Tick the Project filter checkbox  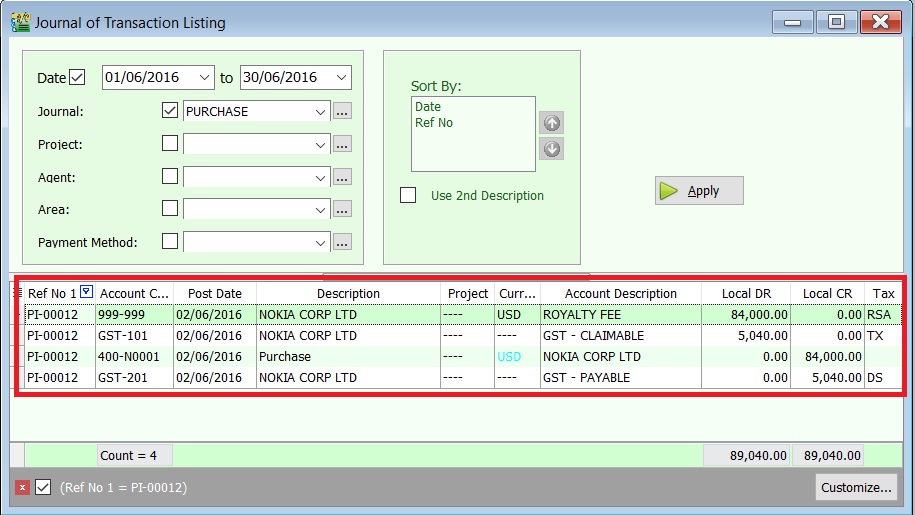coord(170,144)
